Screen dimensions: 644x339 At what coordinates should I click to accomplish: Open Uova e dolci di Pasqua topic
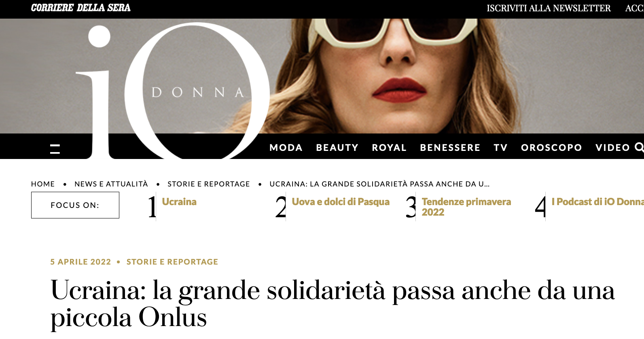[x=341, y=202]
